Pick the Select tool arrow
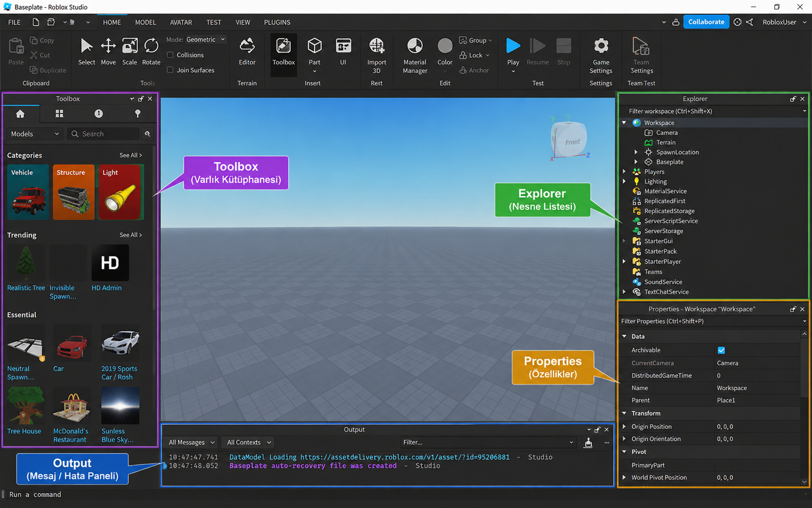The image size is (812, 508). pyautogui.click(x=87, y=52)
